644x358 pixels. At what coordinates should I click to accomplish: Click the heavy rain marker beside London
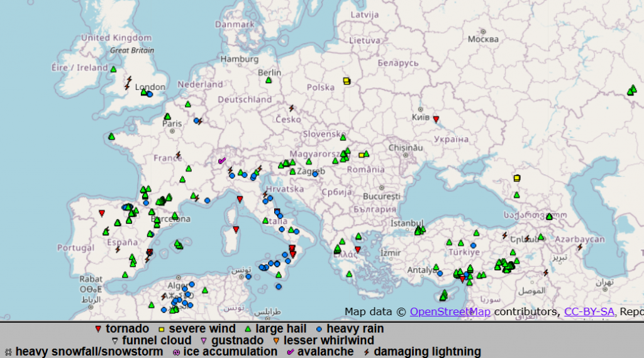pos(150,94)
